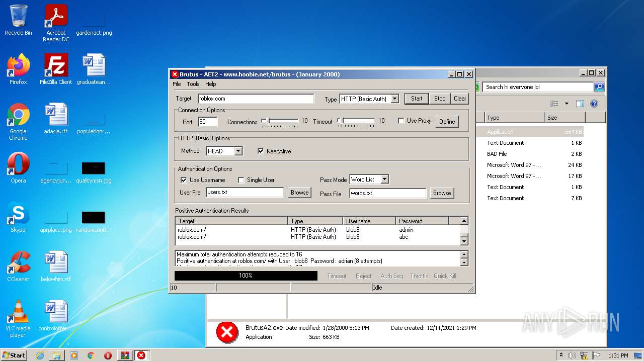The height and width of the screenshot is (362, 644).
Task: Browse for the User File
Action: point(299,193)
